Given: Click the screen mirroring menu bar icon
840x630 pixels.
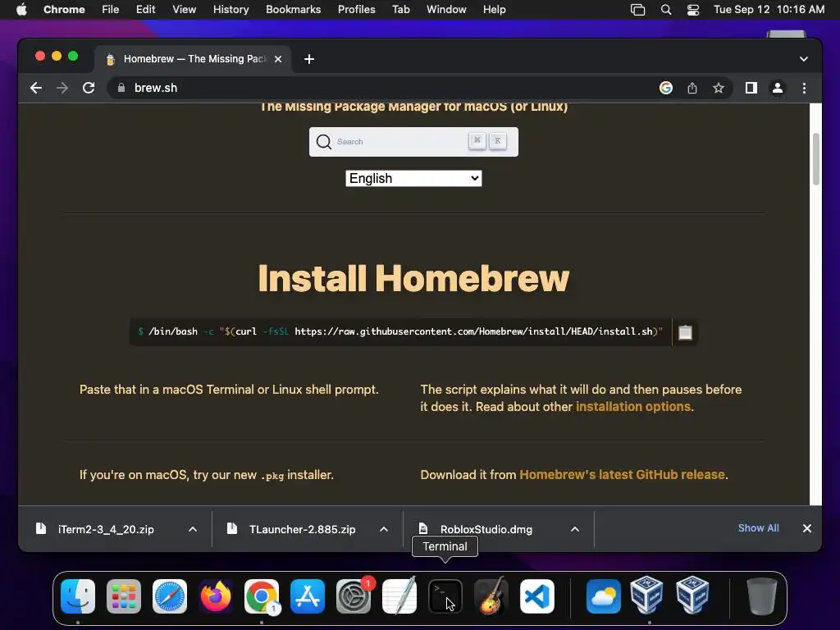Looking at the screenshot, I should click(637, 10).
